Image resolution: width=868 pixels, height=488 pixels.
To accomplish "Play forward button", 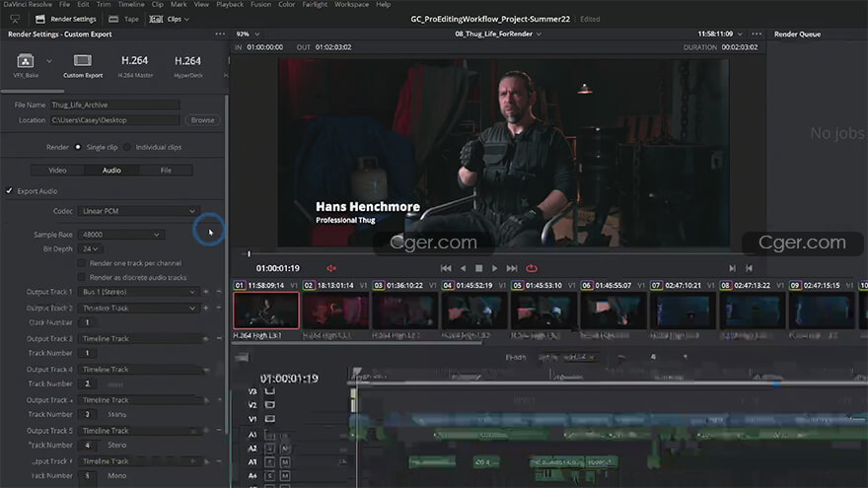I will coord(494,268).
